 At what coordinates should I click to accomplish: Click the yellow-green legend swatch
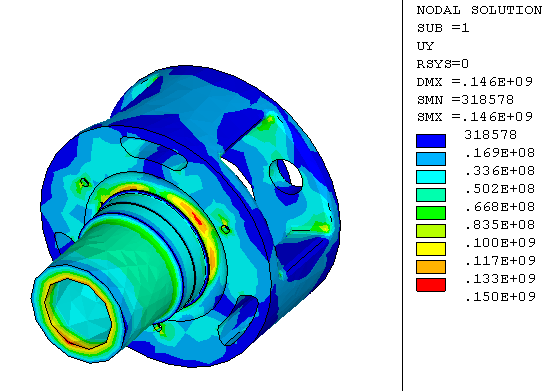pyautogui.click(x=431, y=231)
